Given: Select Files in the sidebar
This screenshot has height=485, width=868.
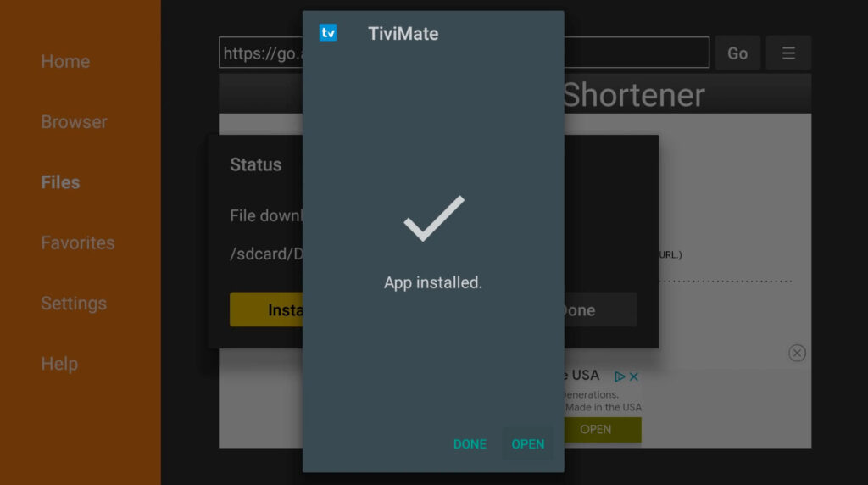Looking at the screenshot, I should (60, 182).
